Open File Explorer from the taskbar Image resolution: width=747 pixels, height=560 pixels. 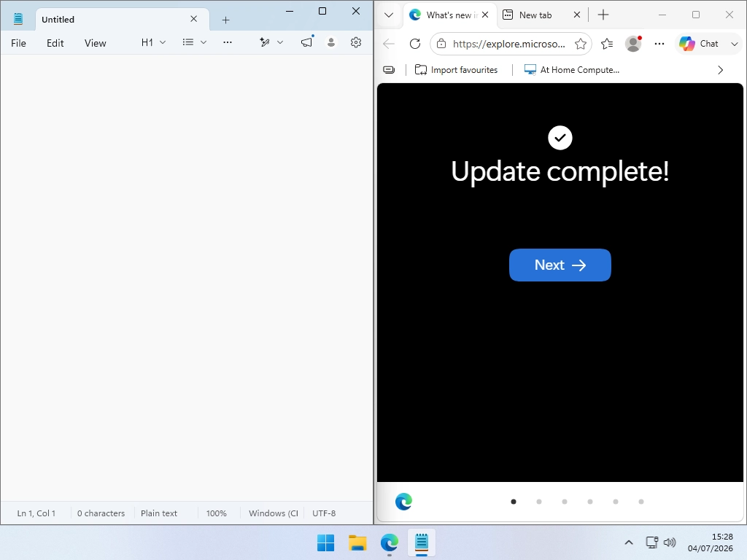[357, 542]
